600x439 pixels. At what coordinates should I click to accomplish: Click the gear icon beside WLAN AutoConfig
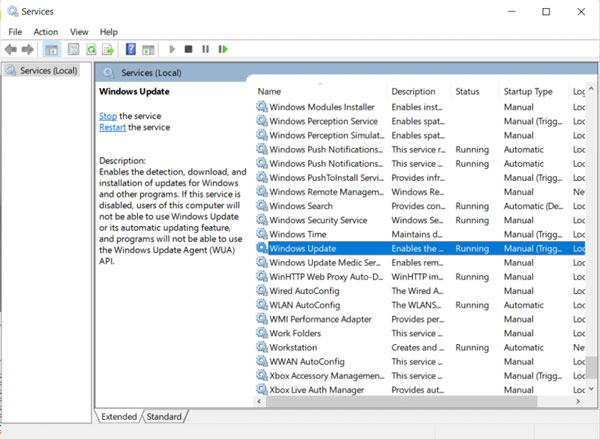[x=262, y=305]
